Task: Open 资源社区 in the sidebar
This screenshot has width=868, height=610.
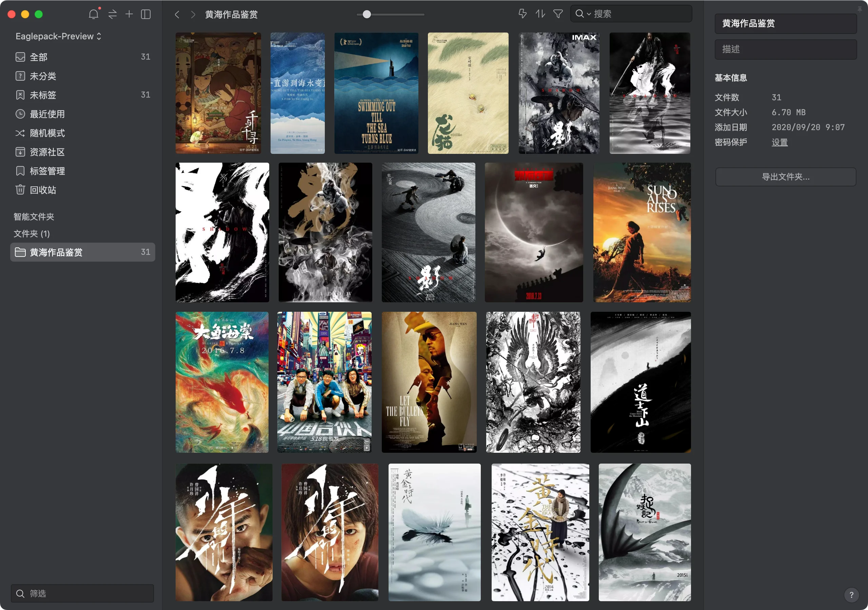Action: tap(82, 152)
